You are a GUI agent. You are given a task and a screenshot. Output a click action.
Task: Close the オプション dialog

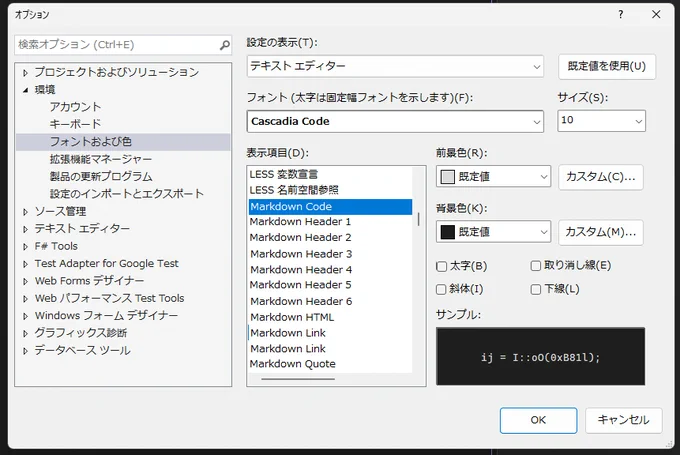[x=656, y=14]
